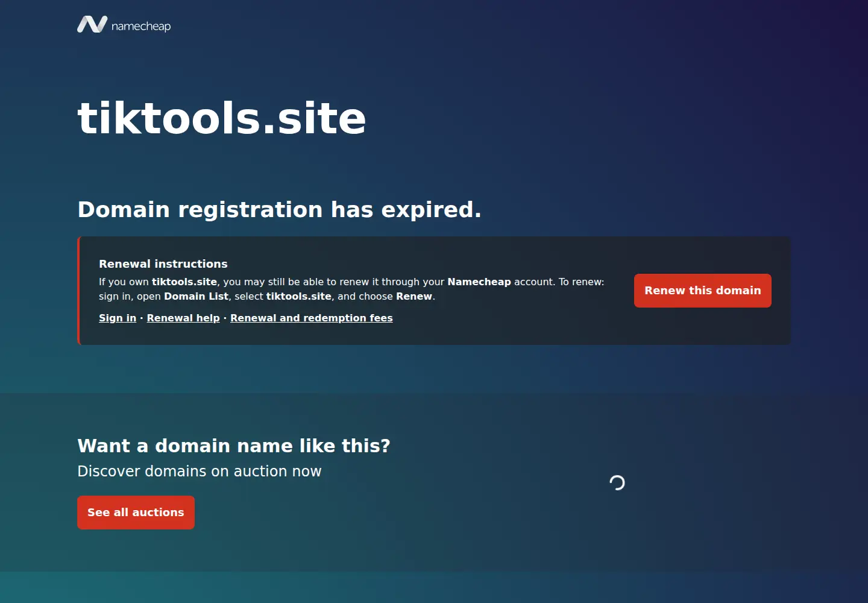Click the 'Renewal instructions' title
Viewport: 868px width, 603px height.
point(163,264)
